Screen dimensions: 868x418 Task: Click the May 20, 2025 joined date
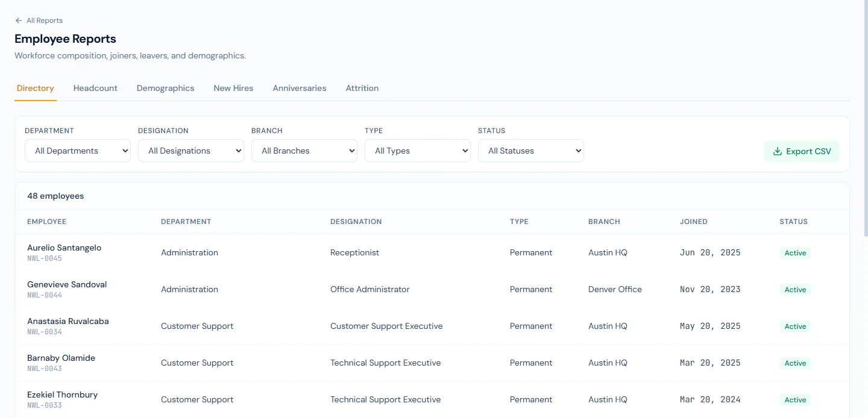tap(710, 326)
